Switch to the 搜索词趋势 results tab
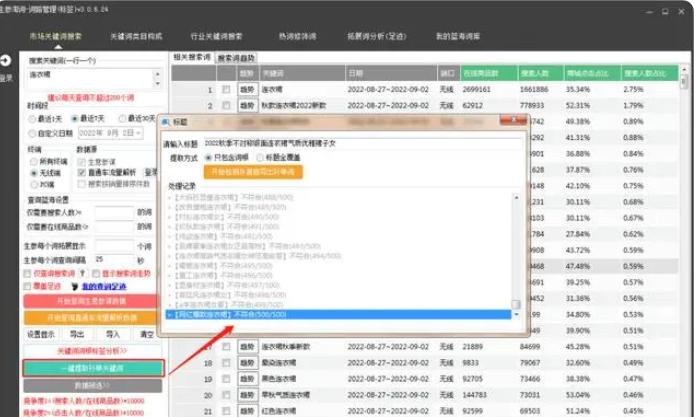694x417 pixels. [x=236, y=58]
